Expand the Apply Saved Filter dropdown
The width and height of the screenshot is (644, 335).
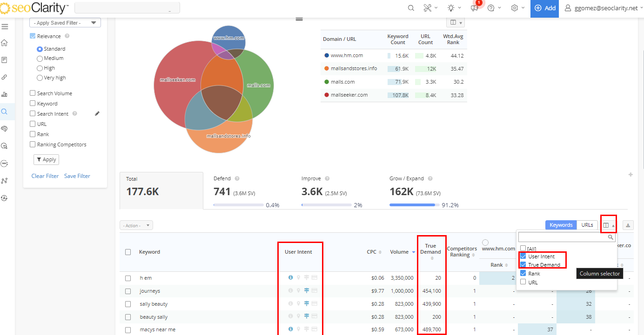pyautogui.click(x=65, y=23)
